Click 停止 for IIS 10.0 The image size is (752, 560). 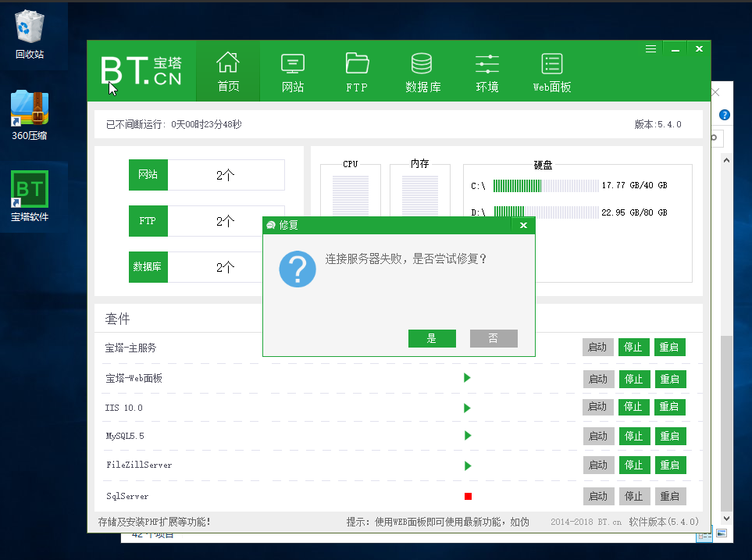coord(633,407)
